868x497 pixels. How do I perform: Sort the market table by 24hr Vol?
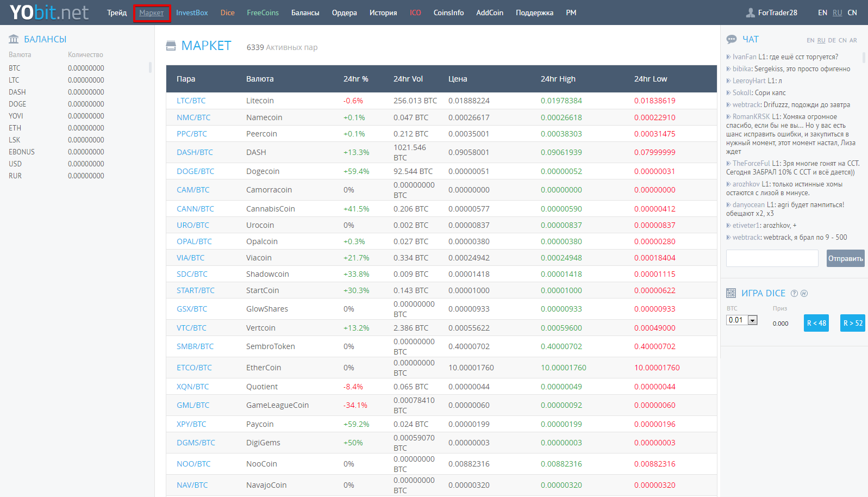pos(408,79)
